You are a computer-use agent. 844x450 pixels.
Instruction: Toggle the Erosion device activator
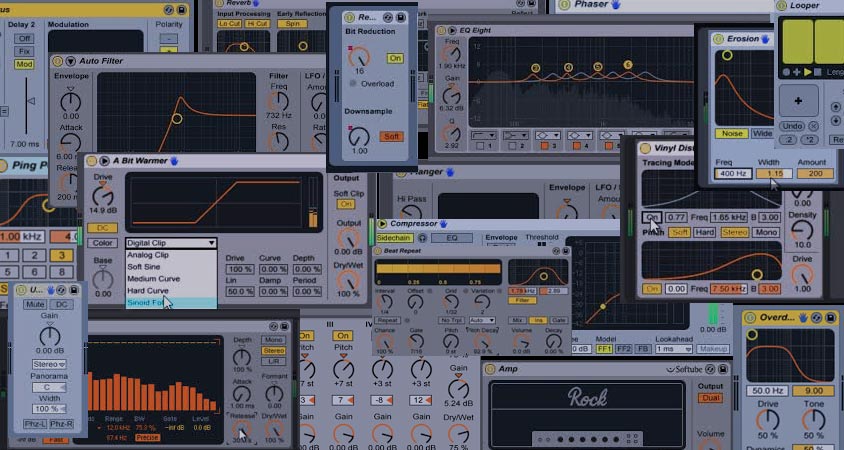(x=718, y=39)
